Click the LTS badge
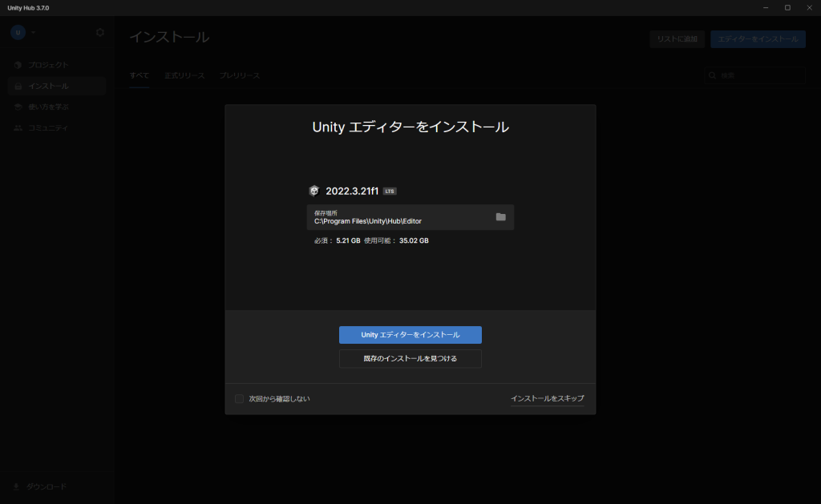The height and width of the screenshot is (504, 821). point(390,191)
